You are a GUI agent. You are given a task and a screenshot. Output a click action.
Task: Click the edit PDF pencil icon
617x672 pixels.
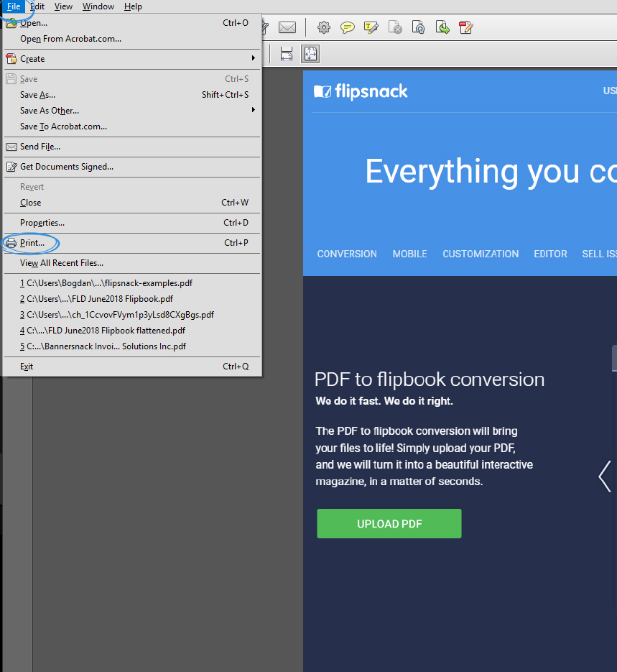(x=465, y=28)
